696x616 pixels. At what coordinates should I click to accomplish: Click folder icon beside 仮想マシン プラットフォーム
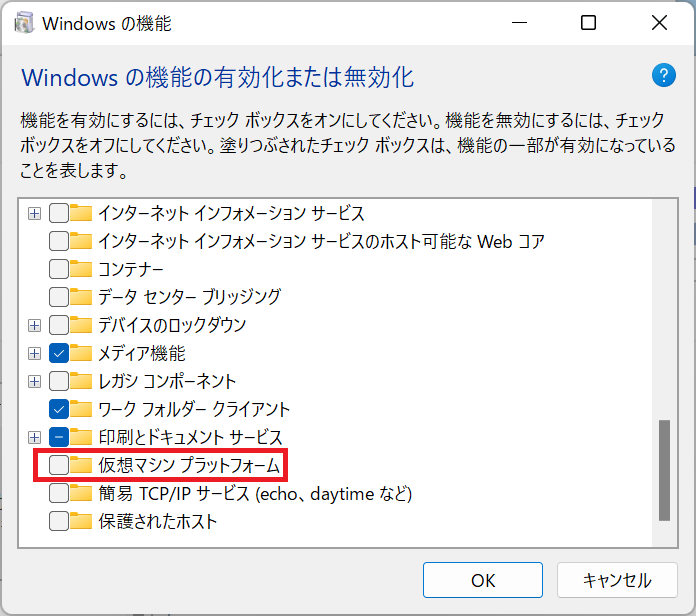point(81,465)
